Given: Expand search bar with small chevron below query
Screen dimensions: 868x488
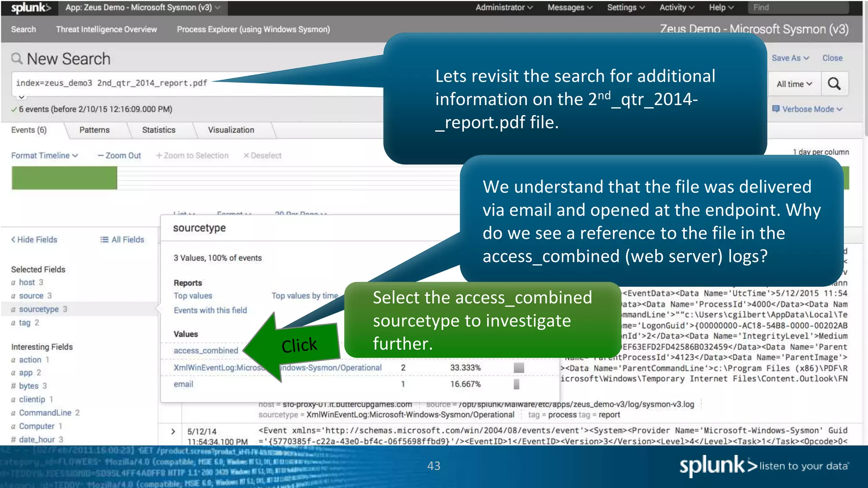Looking at the screenshot, I should 21,97.
